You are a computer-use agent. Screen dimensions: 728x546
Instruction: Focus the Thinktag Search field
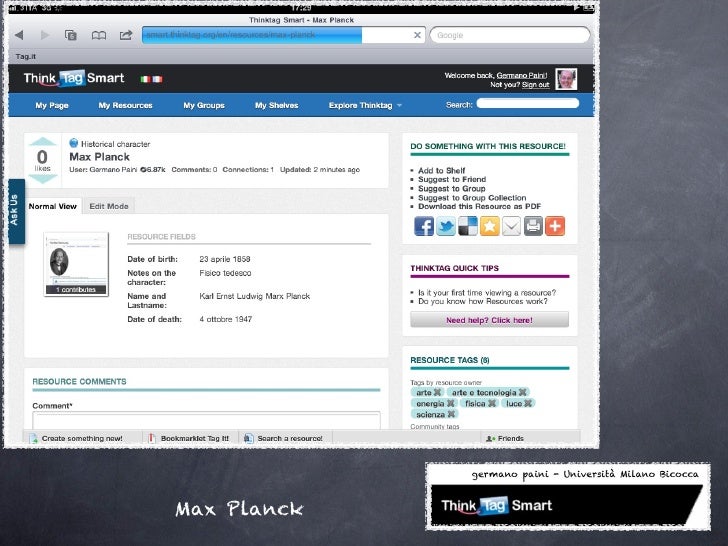[x=528, y=104]
